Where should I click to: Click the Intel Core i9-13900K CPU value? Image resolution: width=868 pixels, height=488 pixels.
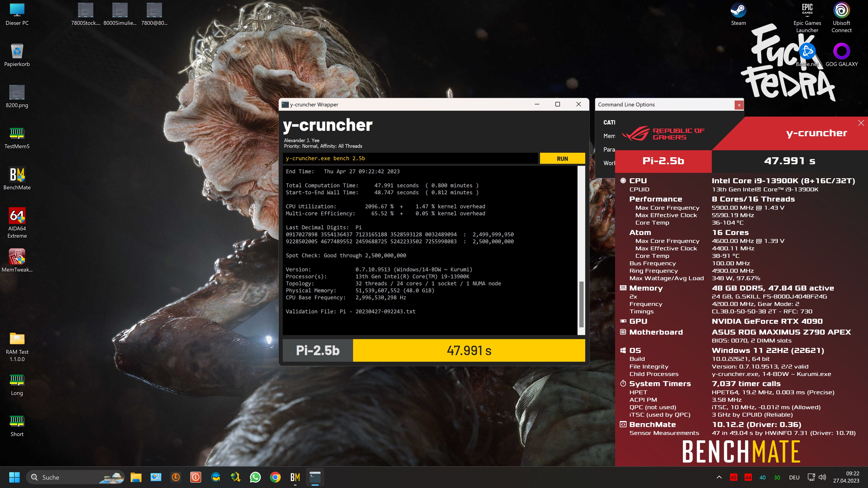coord(783,181)
